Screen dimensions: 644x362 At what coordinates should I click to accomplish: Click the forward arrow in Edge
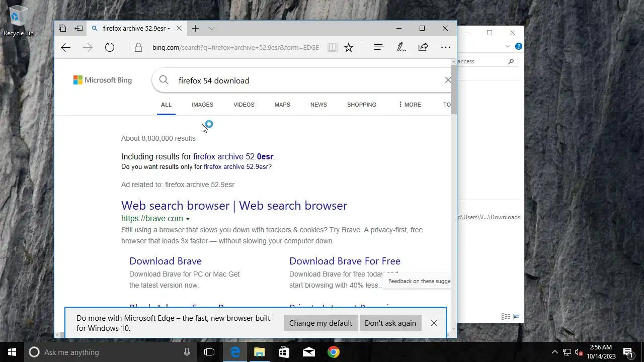pyautogui.click(x=88, y=47)
